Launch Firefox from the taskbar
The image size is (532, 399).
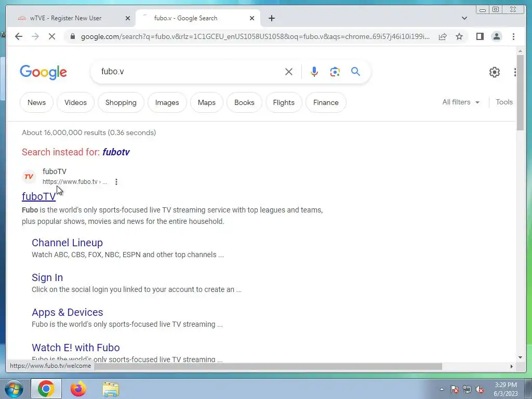78,389
